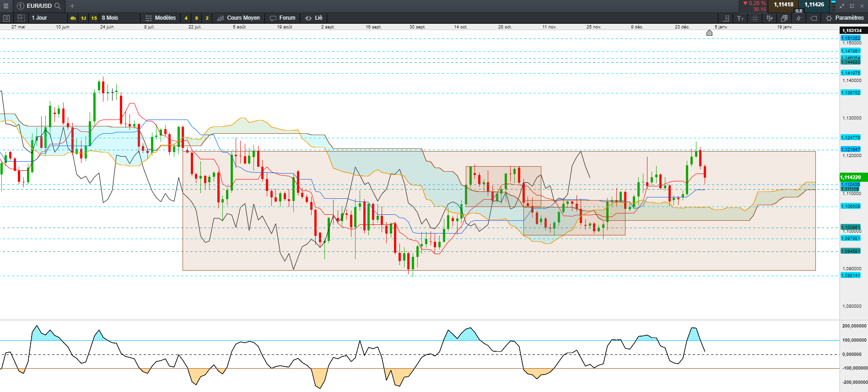Image resolution: width=868 pixels, height=392 pixels.
Task: Click the time axis house marker
Action: point(709,33)
